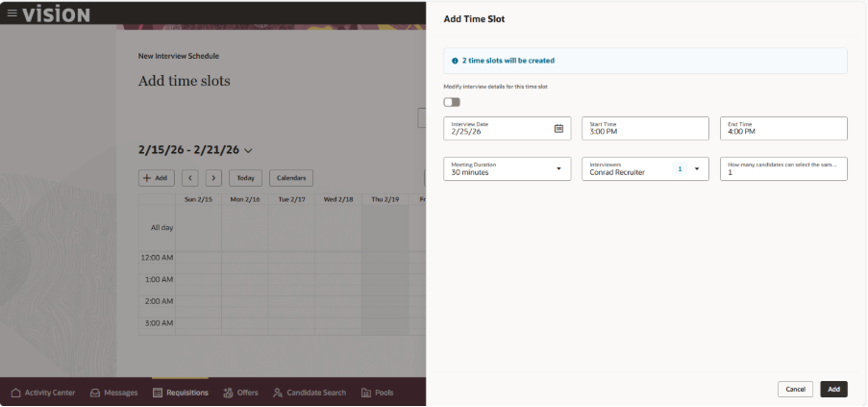Select the Sun 2/15 column header
Image resolution: width=868 pixels, height=407 pixels.
coord(198,199)
